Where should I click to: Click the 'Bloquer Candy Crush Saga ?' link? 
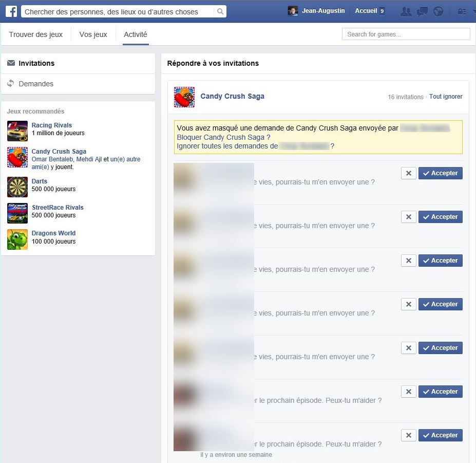(x=223, y=137)
